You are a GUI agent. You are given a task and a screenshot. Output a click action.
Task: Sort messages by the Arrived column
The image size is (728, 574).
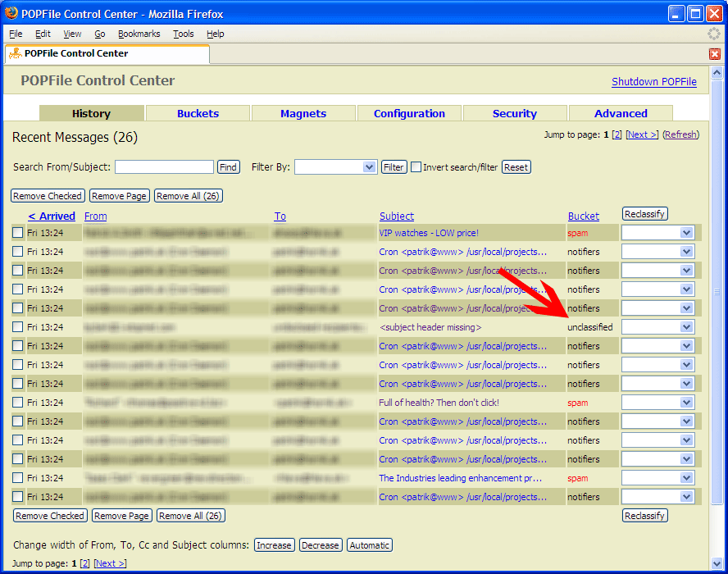(x=52, y=216)
